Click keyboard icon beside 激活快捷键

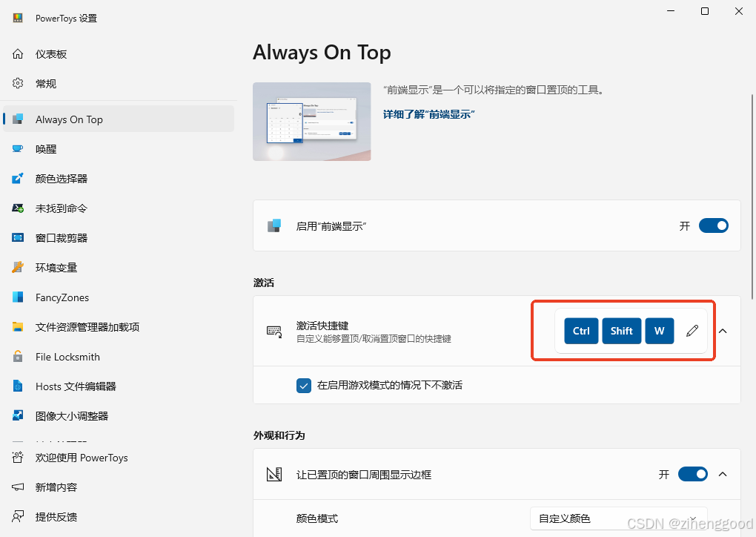coord(274,332)
